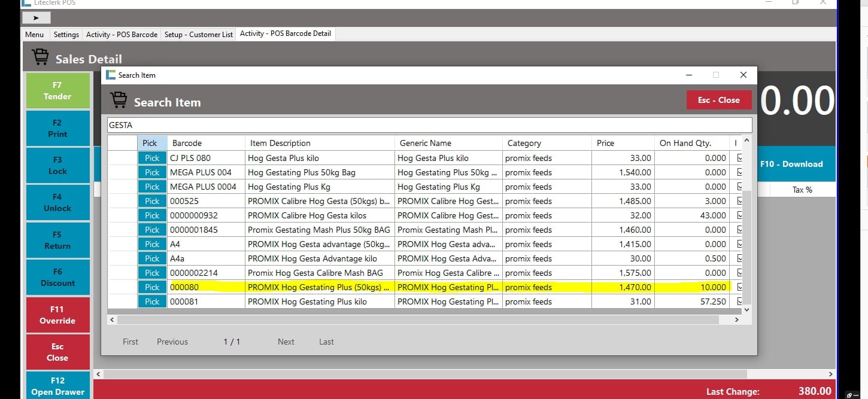Click the Search Item dialog logo icon
Screen dimensions: 868x399
point(111,75)
